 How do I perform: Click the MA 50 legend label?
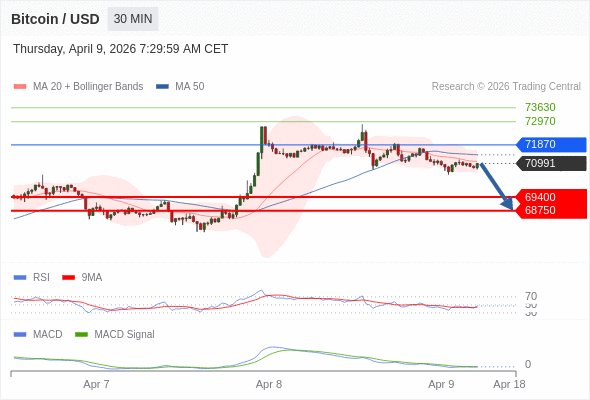point(190,87)
